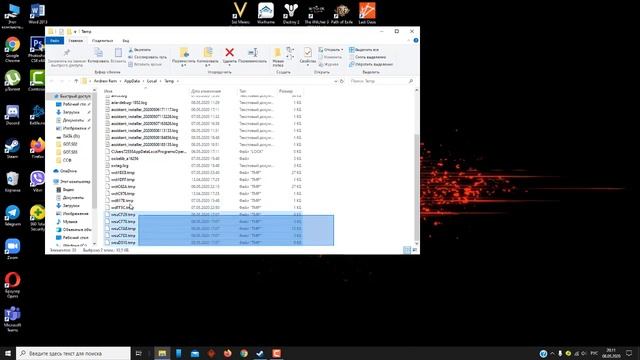640x360 pixels.
Task: Open Opera browser desktop shortcut
Action: click(x=12, y=285)
